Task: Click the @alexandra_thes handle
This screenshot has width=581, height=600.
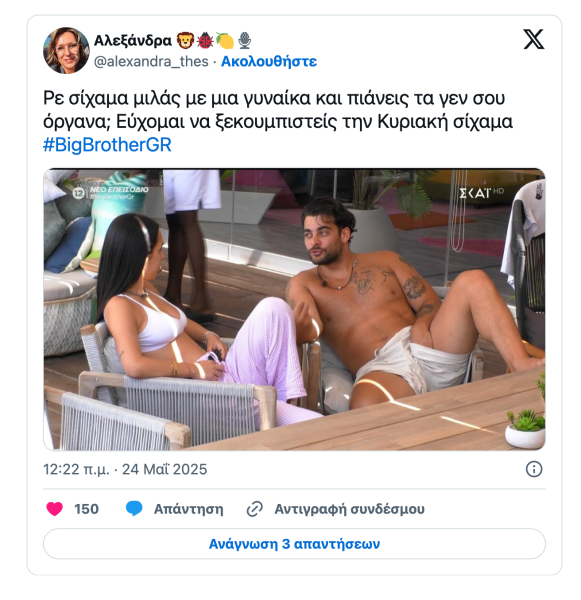Action: (151, 61)
